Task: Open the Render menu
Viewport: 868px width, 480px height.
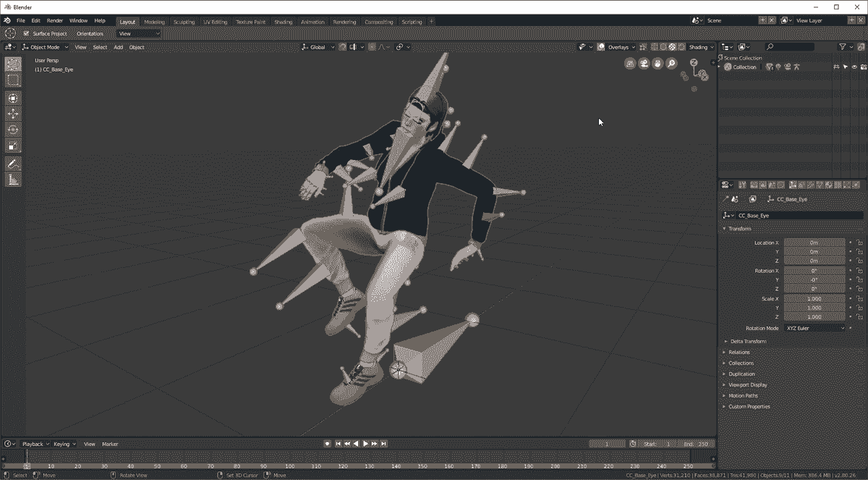Action: point(54,20)
